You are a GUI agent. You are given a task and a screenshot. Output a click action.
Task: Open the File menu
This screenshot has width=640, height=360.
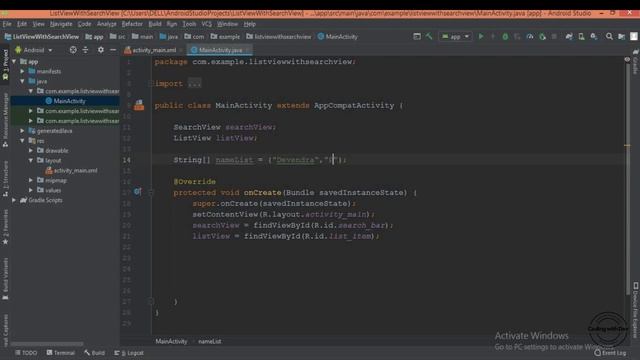[x=7, y=24]
